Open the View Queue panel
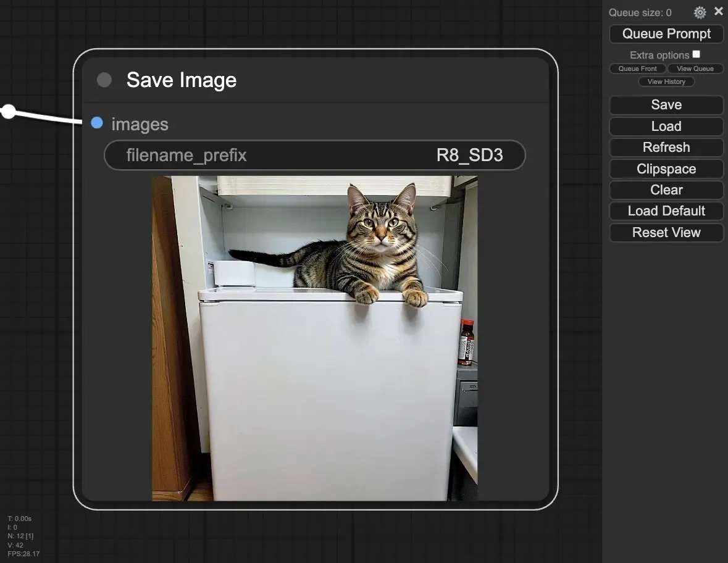Image resolution: width=728 pixels, height=563 pixels. 695,69
